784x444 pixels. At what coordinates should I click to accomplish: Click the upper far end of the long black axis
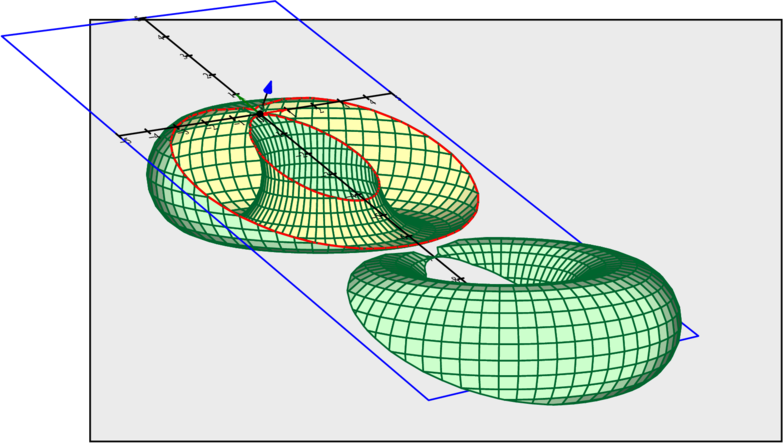136,16
